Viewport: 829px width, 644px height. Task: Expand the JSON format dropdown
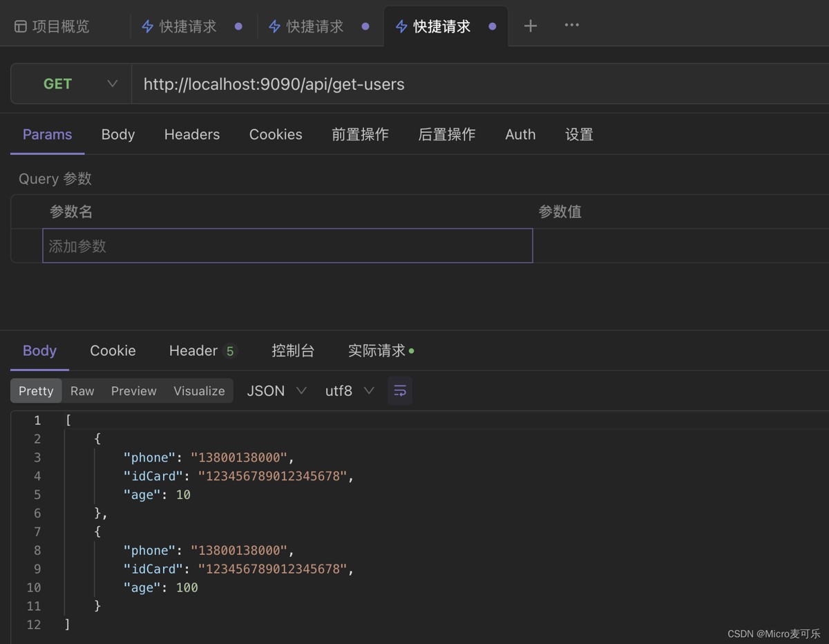coord(276,391)
